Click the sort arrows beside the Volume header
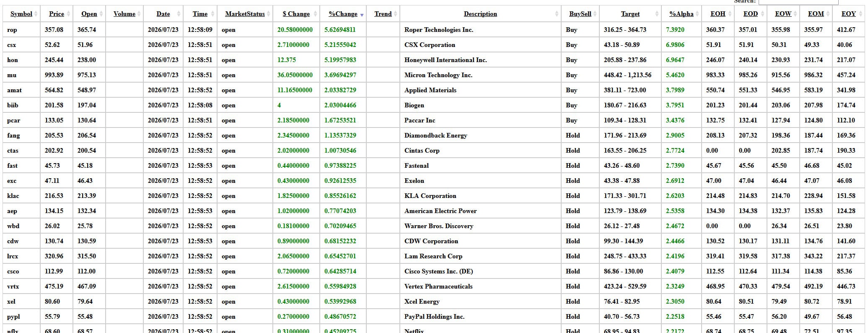 click(139, 14)
